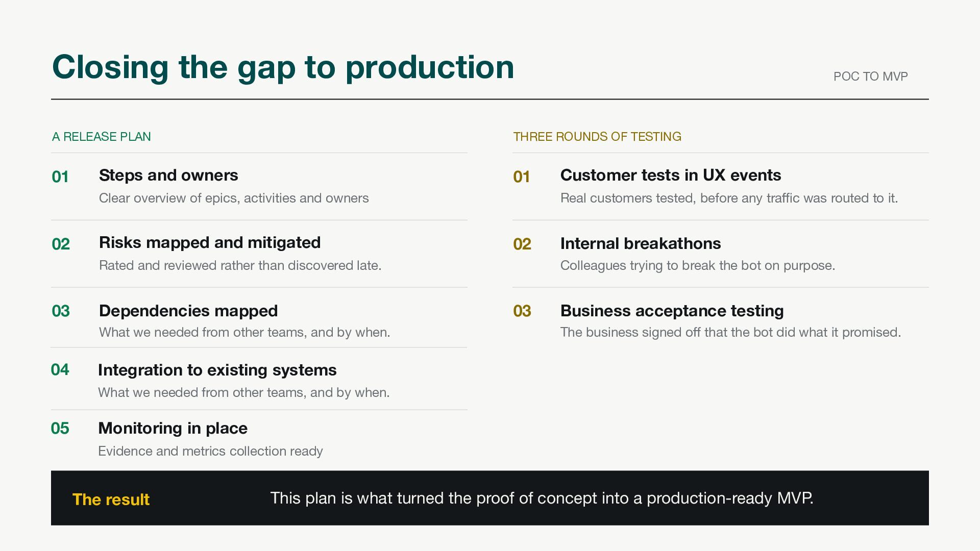Click the white sentence in the dark banner
The image size is (980, 551).
point(542,498)
